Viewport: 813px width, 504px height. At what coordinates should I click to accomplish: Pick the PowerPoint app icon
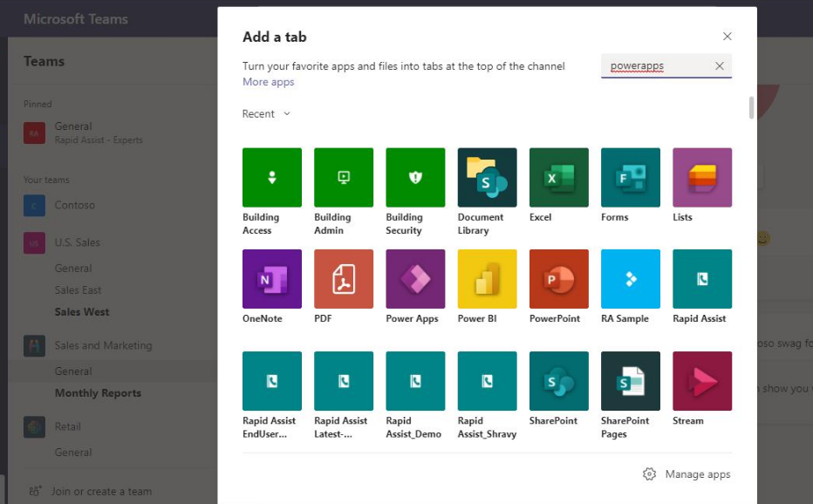click(558, 279)
